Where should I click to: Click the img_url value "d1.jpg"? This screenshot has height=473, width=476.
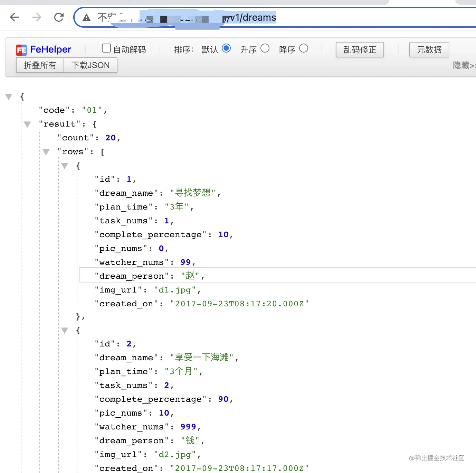tap(175, 290)
